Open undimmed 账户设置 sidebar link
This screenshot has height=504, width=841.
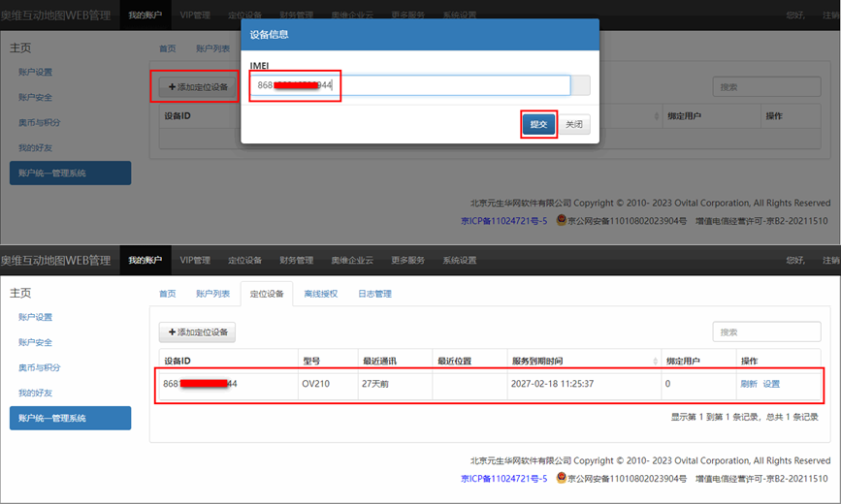[x=35, y=317]
